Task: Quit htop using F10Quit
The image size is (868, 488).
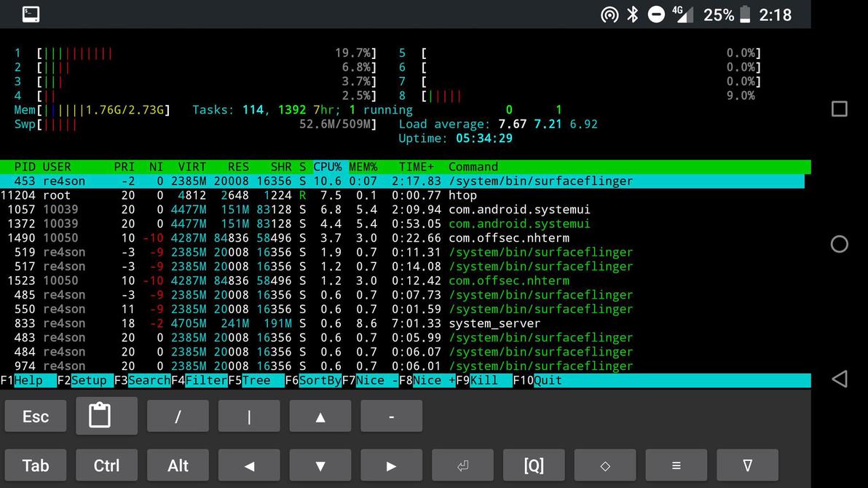Action: tap(537, 379)
